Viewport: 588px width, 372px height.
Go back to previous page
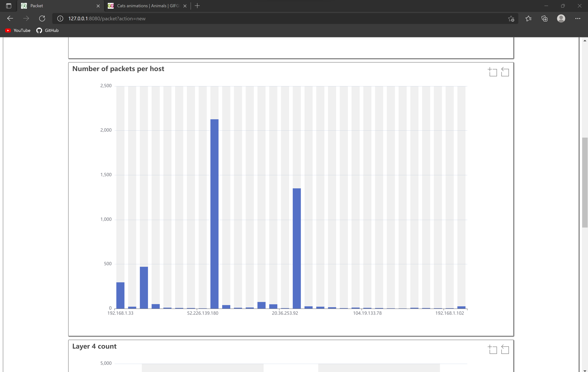pos(10,18)
